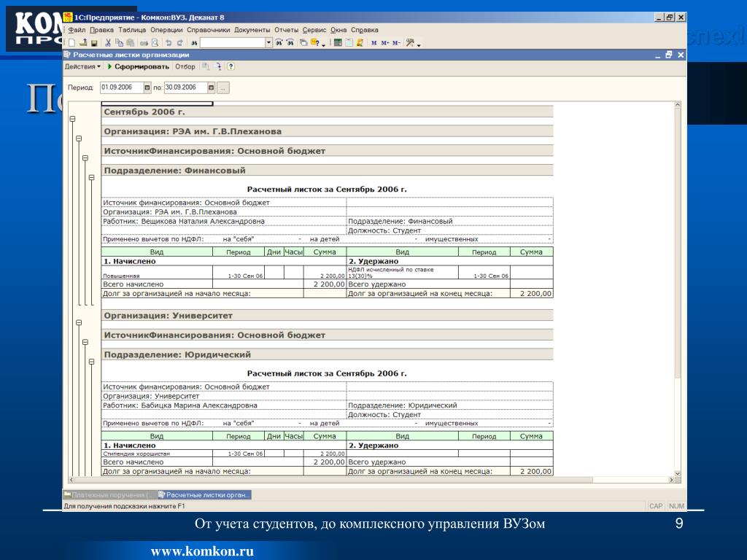Open the Файл menu
747x560 pixels.
point(77,30)
